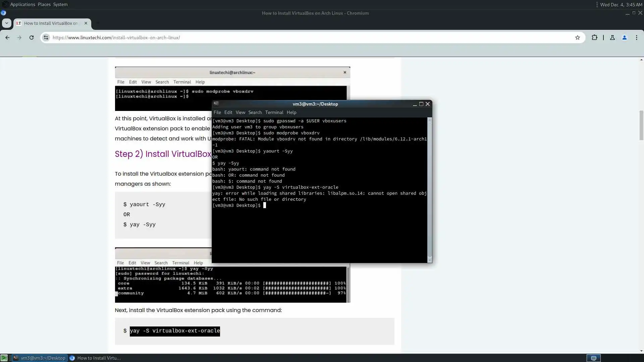Open the terminal's Edit menu
Image resolution: width=644 pixels, height=362 pixels.
[x=228, y=112]
